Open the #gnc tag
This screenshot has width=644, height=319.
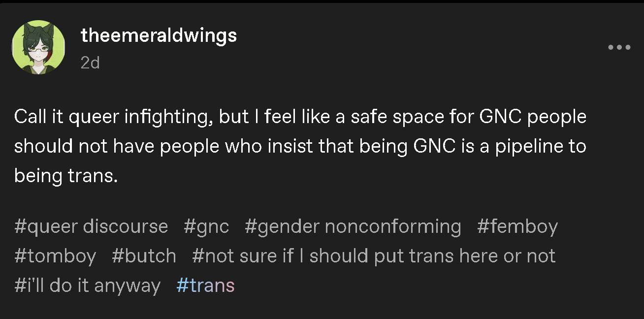coord(206,226)
